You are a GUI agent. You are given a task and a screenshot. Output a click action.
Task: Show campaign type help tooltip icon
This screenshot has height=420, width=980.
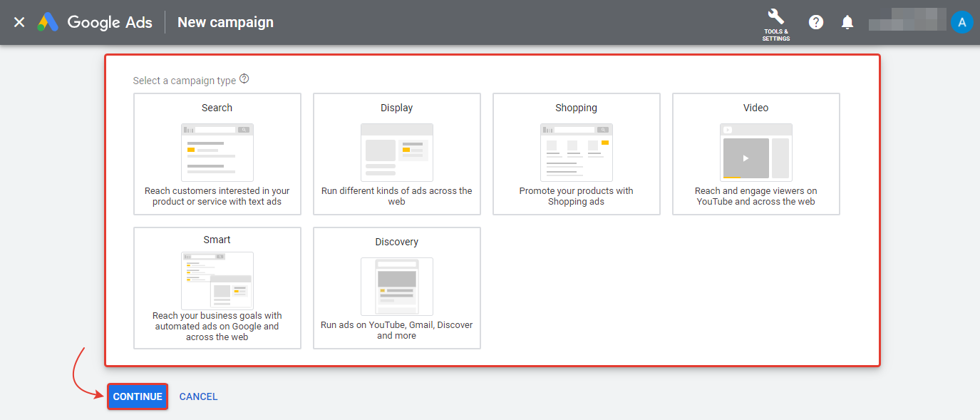244,79
